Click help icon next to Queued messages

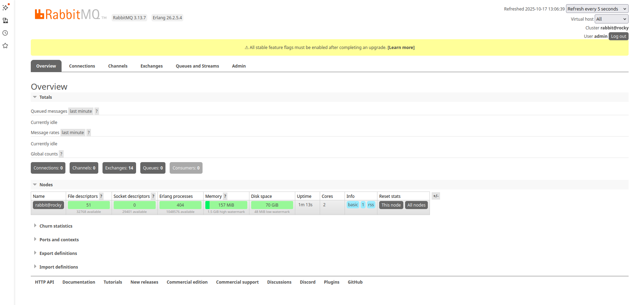97,111
